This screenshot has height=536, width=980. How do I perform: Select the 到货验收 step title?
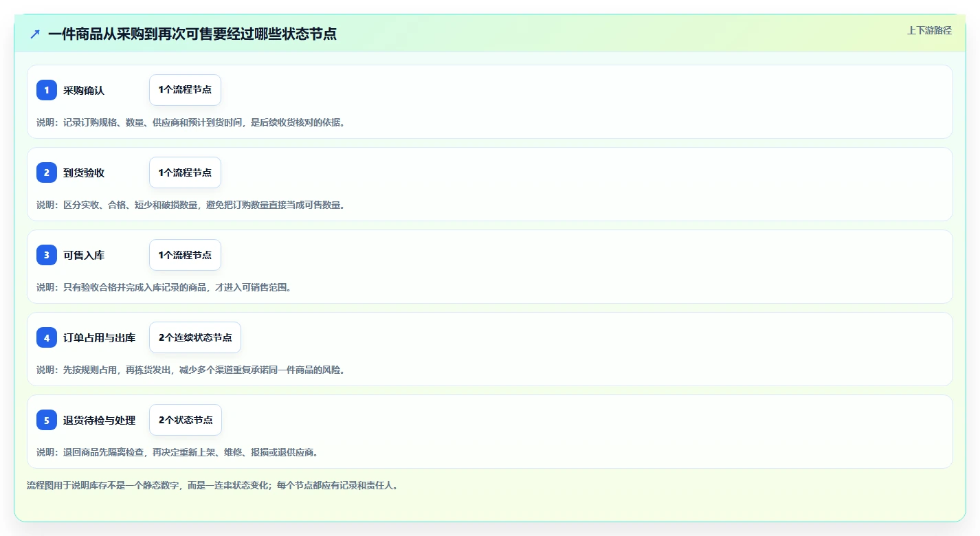point(84,173)
